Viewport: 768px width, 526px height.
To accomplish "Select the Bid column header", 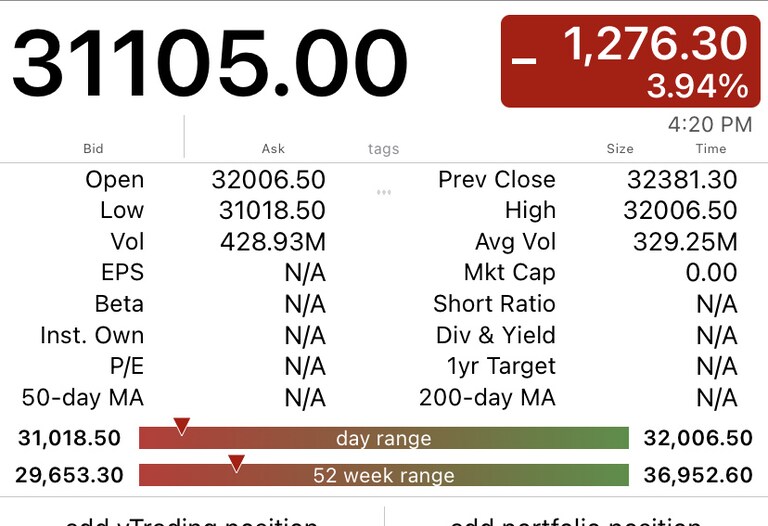I will [x=93, y=148].
